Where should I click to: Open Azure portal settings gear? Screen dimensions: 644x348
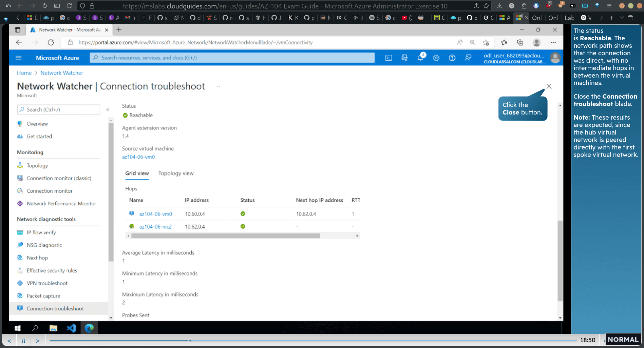(436, 58)
